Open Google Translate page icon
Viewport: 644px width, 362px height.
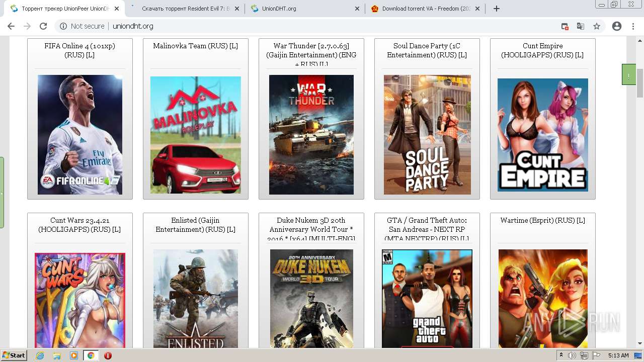[581, 26]
